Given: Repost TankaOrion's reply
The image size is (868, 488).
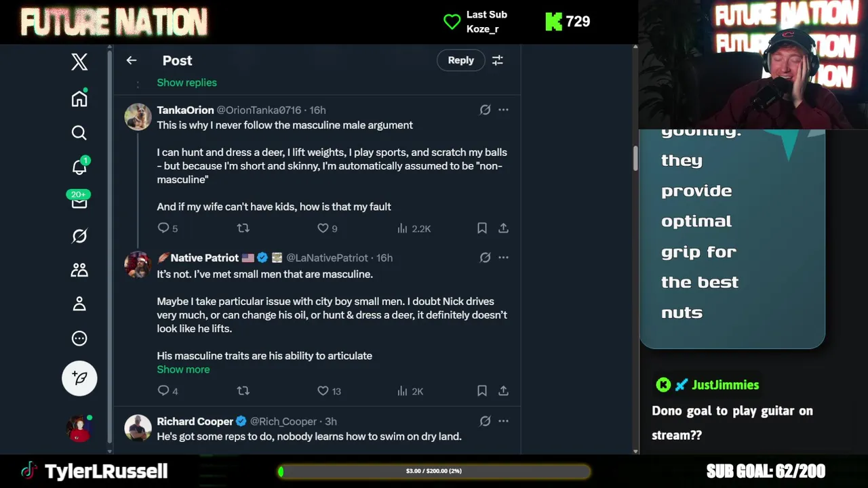Looking at the screenshot, I should (x=243, y=228).
